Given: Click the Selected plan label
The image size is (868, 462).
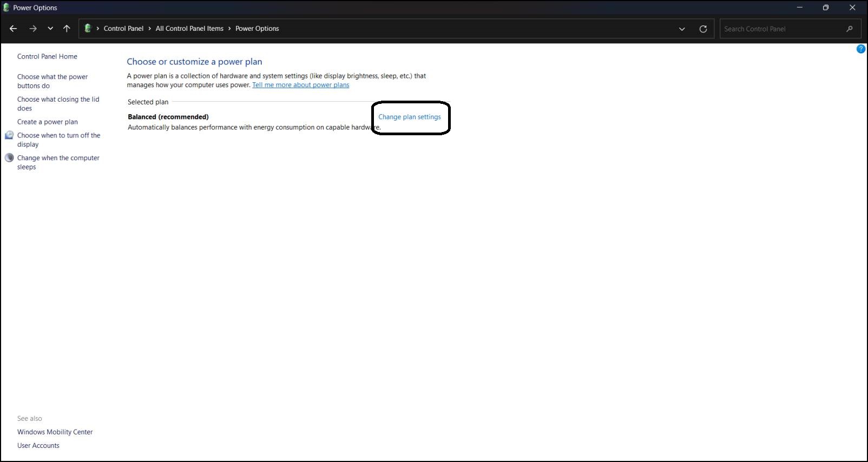Looking at the screenshot, I should (x=148, y=102).
